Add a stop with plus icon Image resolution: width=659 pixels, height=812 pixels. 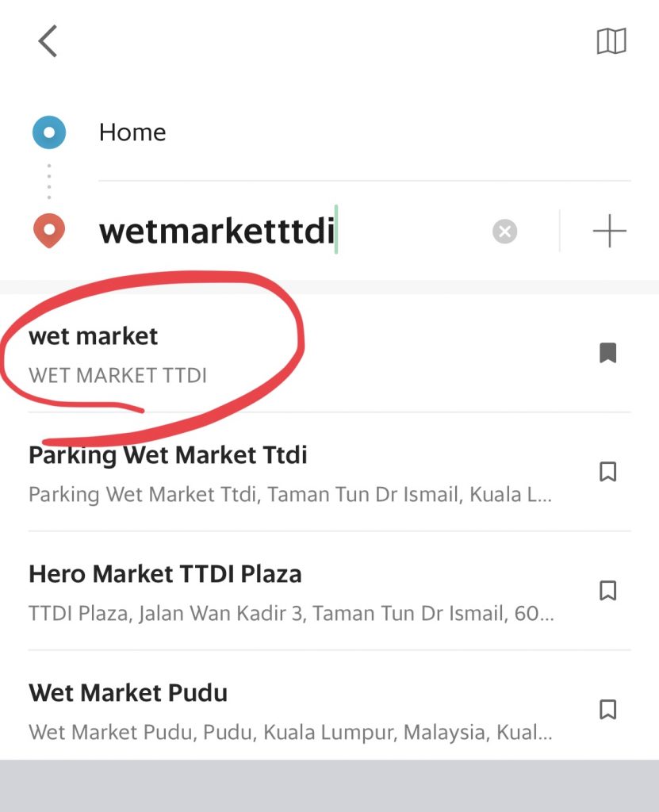[609, 231]
